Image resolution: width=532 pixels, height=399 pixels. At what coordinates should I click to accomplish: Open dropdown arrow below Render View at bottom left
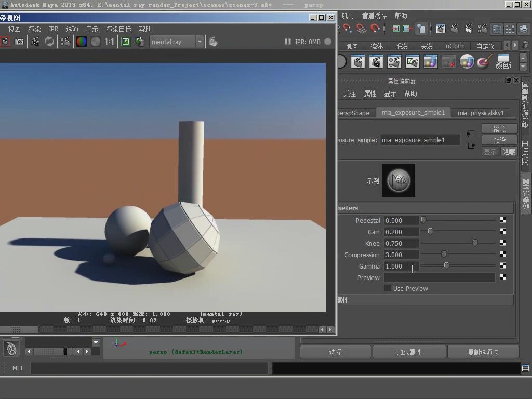[x=96, y=342]
